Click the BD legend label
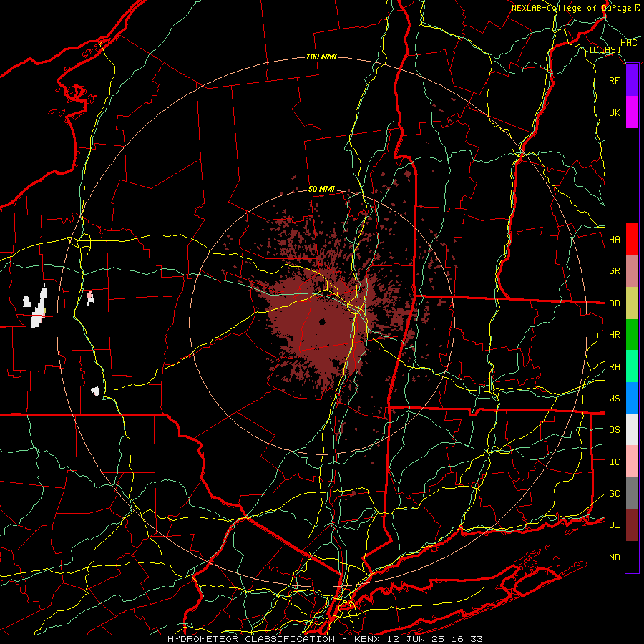This screenshot has width=644, height=644. coord(615,303)
